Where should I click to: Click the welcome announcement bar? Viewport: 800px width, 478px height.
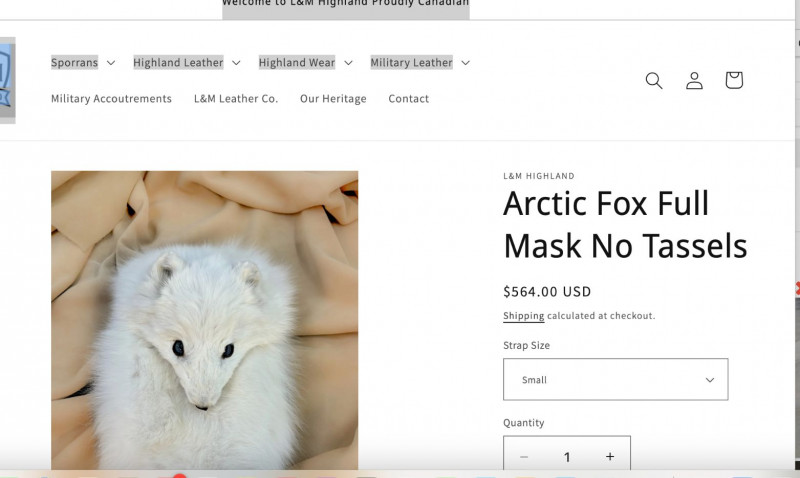pos(345,6)
